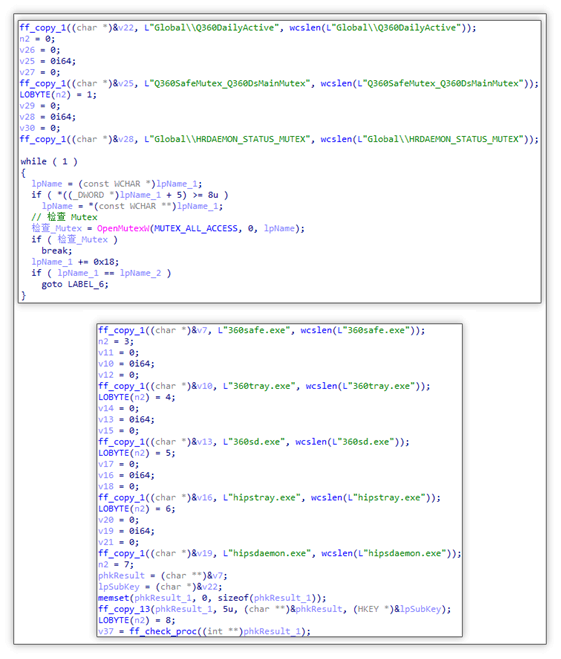
Task: Select the Global\\HRDAEMON_STATUS_MUTEX string argument
Action: (x=227, y=139)
